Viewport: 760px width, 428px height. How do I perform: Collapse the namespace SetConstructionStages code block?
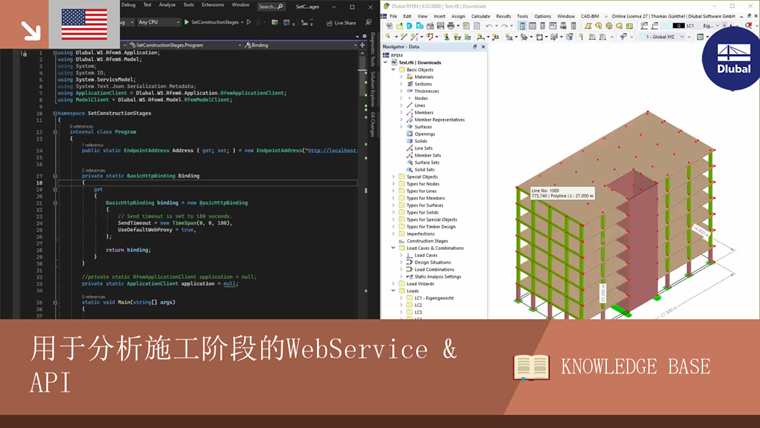55,113
